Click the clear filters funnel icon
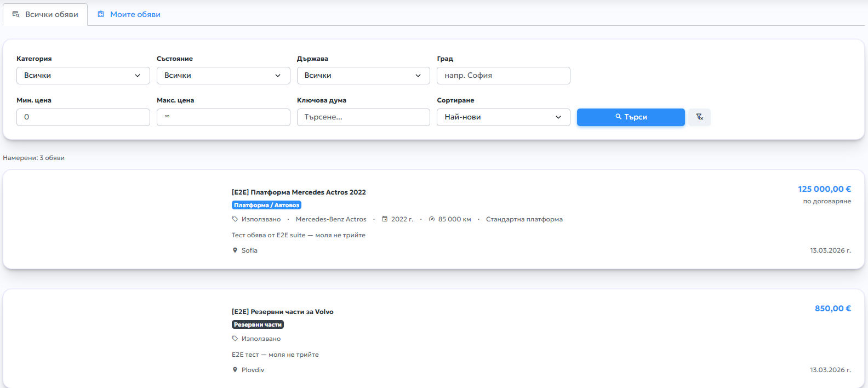The width and height of the screenshot is (868, 388). click(699, 117)
